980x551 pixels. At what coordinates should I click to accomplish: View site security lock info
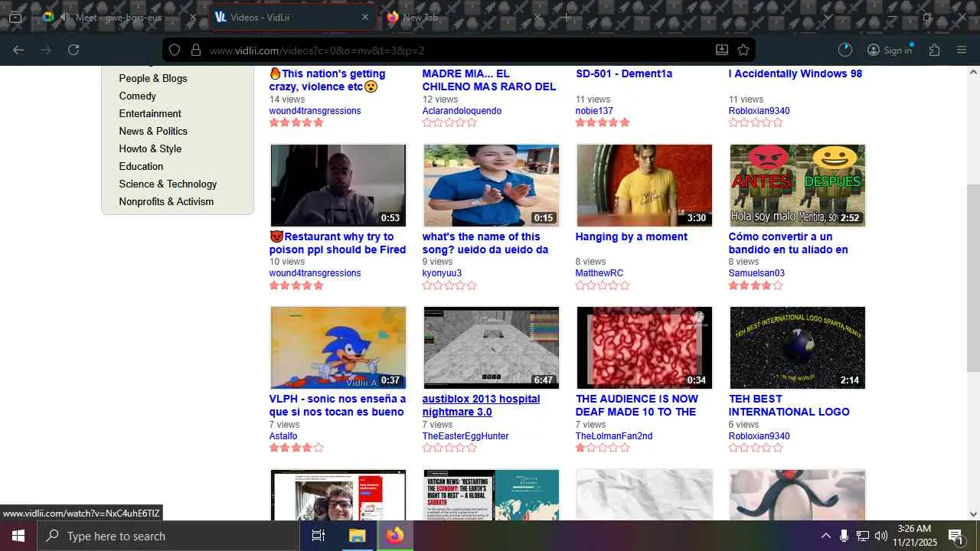coord(195,50)
